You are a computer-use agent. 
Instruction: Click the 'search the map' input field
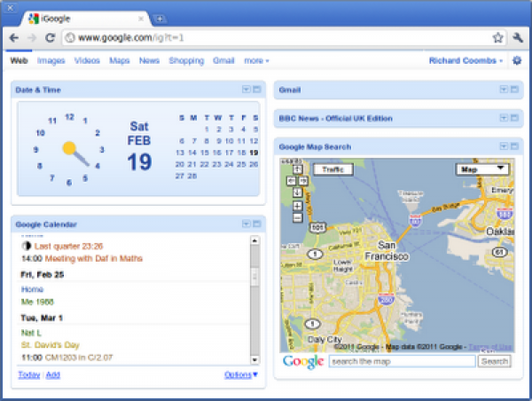point(402,361)
